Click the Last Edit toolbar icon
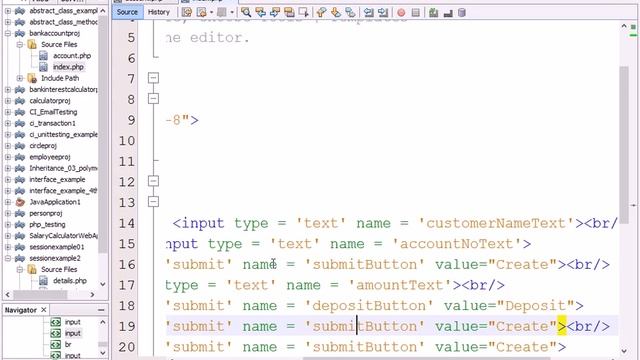640x360 pixels. pyautogui.click(x=187, y=13)
